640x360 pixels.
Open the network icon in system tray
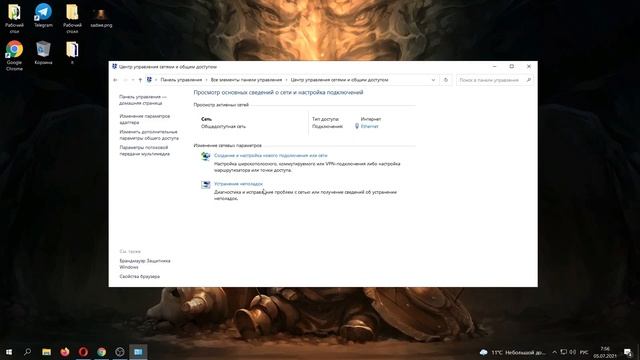tap(564, 352)
